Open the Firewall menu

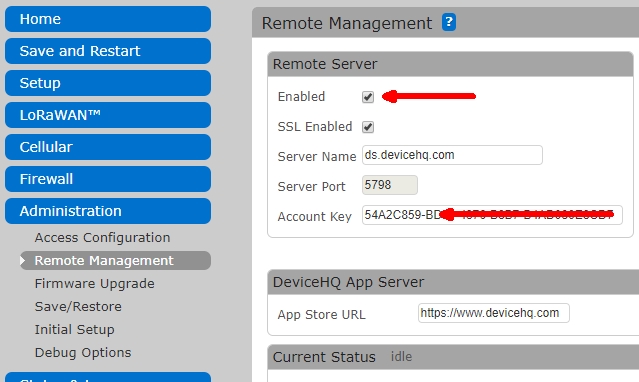click(108, 179)
